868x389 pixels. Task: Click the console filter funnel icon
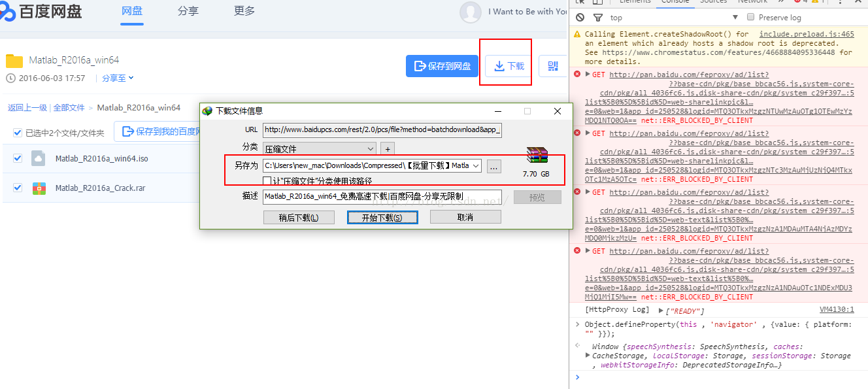point(597,17)
